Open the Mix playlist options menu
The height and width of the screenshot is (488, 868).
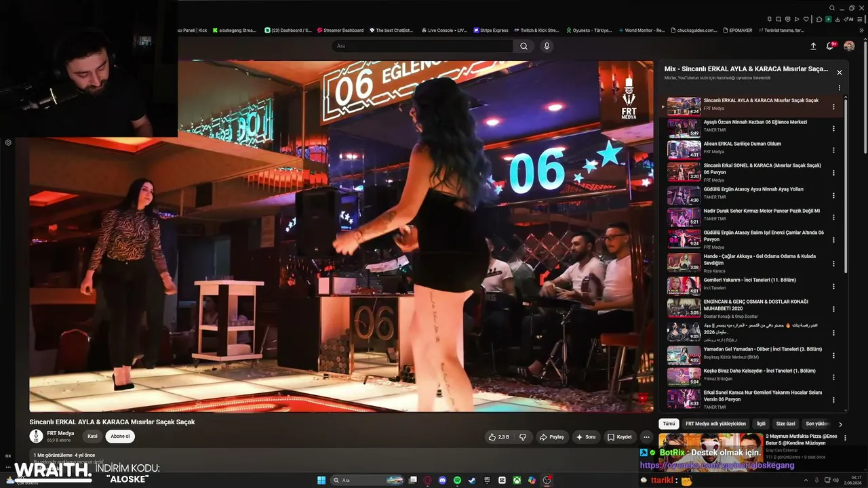click(840, 88)
